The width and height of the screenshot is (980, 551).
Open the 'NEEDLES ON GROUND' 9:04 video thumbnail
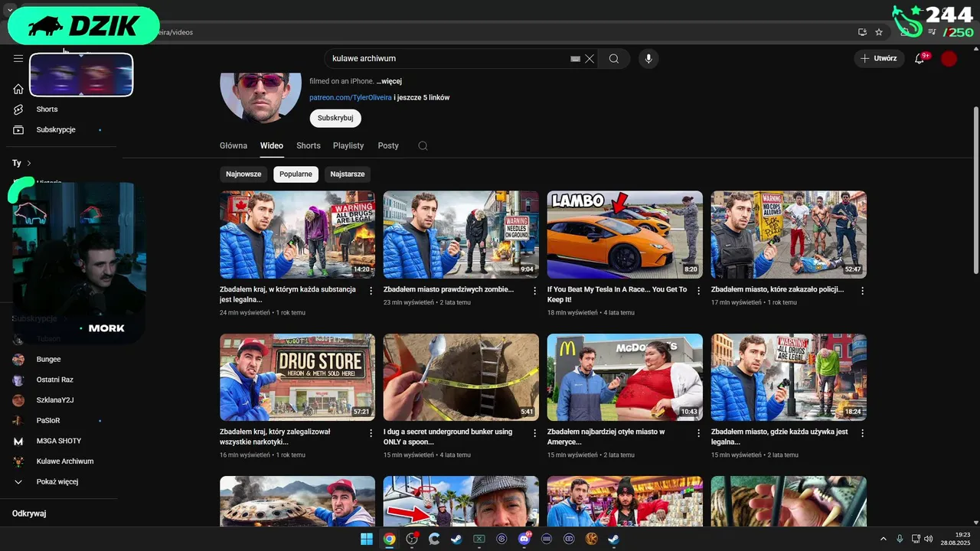(461, 234)
